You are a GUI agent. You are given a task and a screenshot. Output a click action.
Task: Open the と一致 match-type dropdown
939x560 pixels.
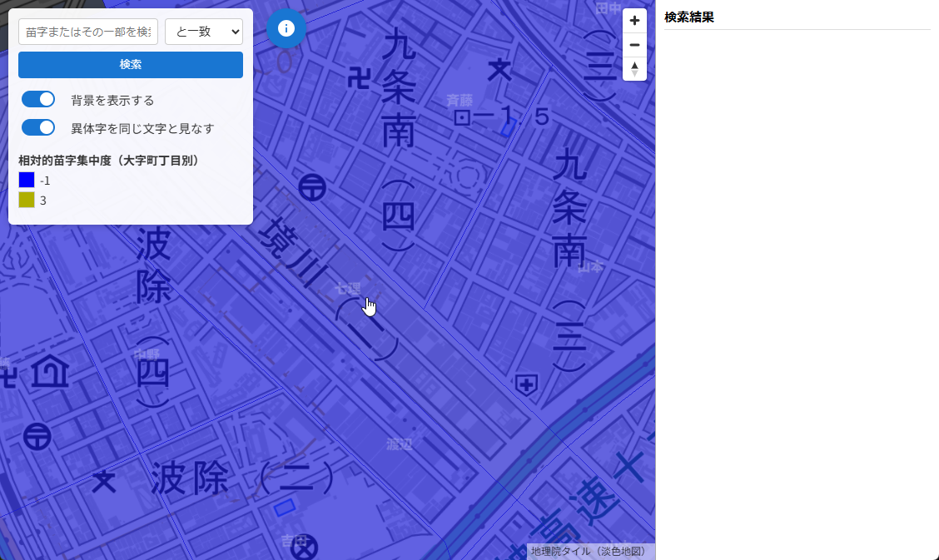(x=204, y=31)
